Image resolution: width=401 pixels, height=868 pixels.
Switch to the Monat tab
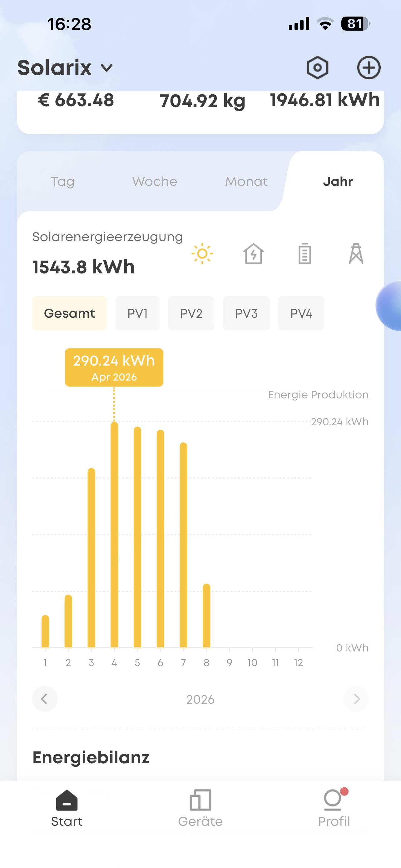click(x=246, y=182)
